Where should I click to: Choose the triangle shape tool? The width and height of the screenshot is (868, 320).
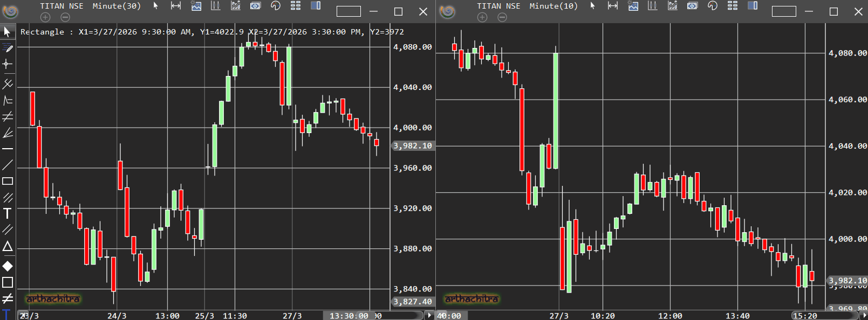[x=8, y=247]
